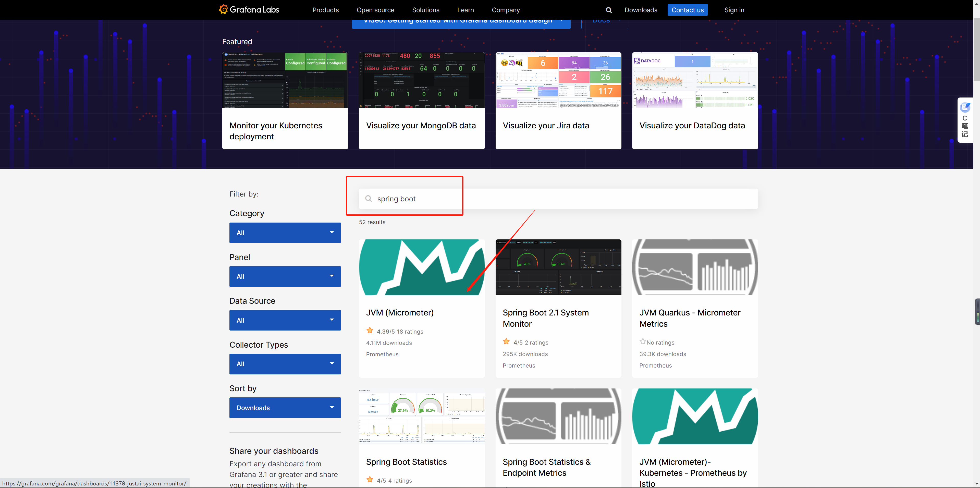Open JVM Quarkus - Micrometer Metrics title

click(690, 318)
